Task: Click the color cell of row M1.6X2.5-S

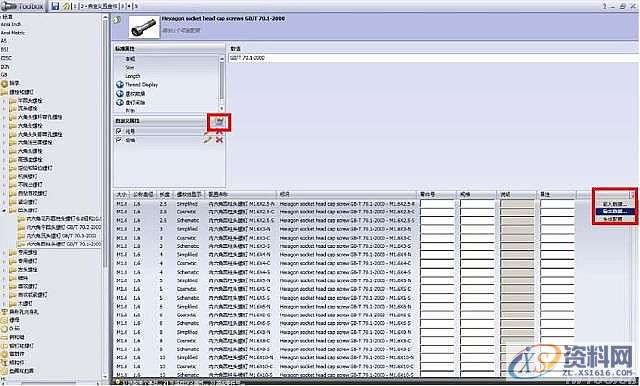Action: 517,220
